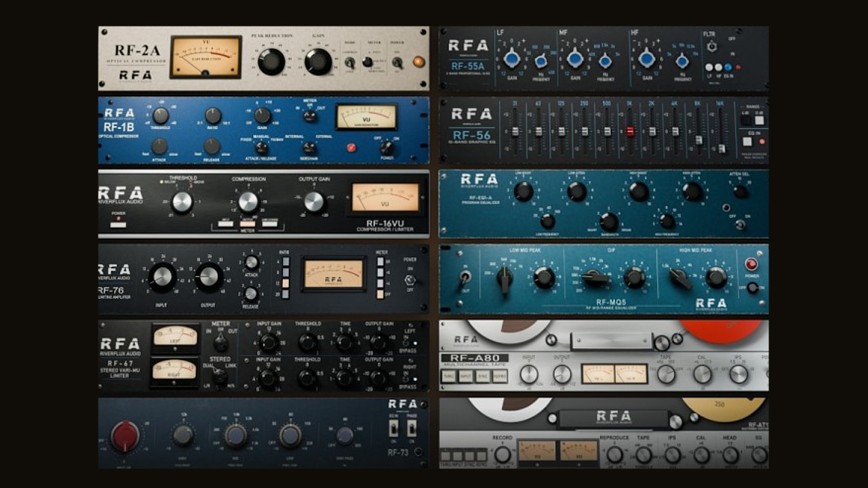
Task: Toggle the RF-73 EQ In switch
Action: click(393, 428)
